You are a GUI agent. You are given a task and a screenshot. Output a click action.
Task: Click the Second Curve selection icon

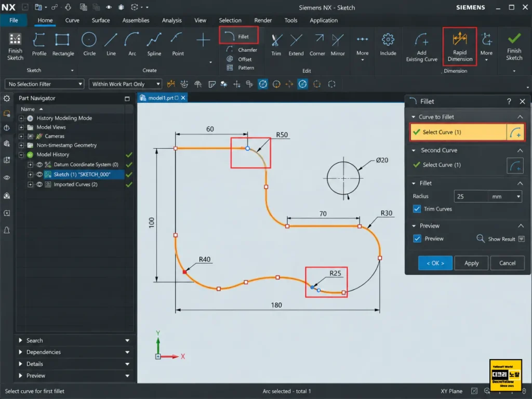pyautogui.click(x=515, y=166)
